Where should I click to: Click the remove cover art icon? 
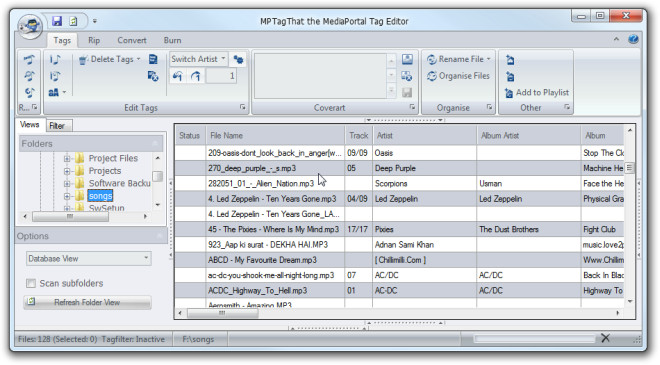(x=407, y=76)
